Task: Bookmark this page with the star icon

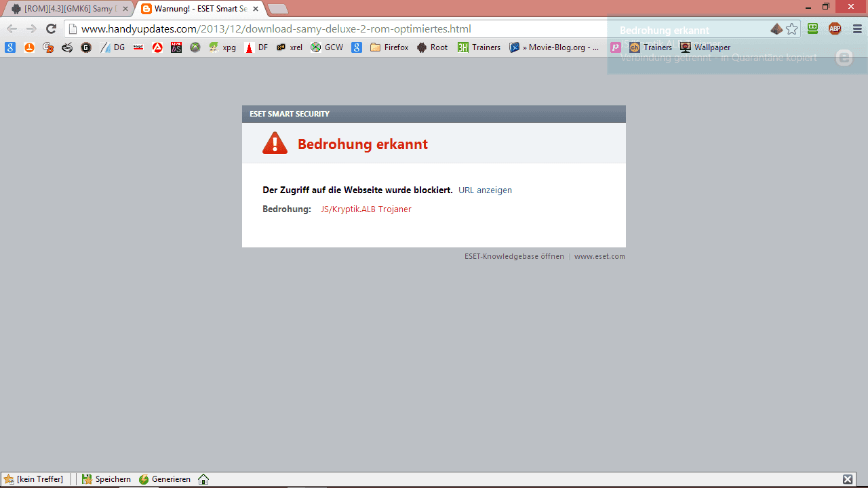Action: point(791,29)
